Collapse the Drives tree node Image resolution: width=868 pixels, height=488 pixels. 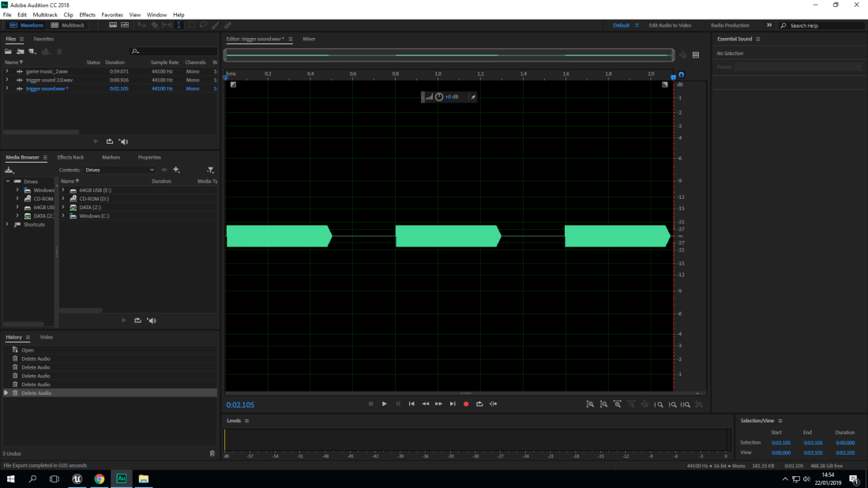click(x=8, y=182)
